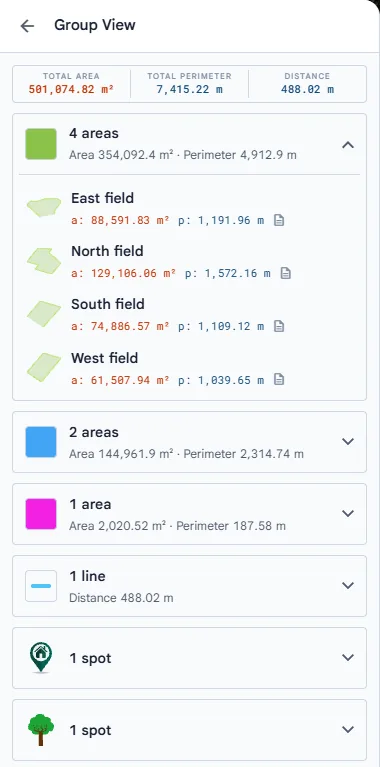Open North field notes document icon
This screenshot has width=380, height=767.
[x=286, y=273]
